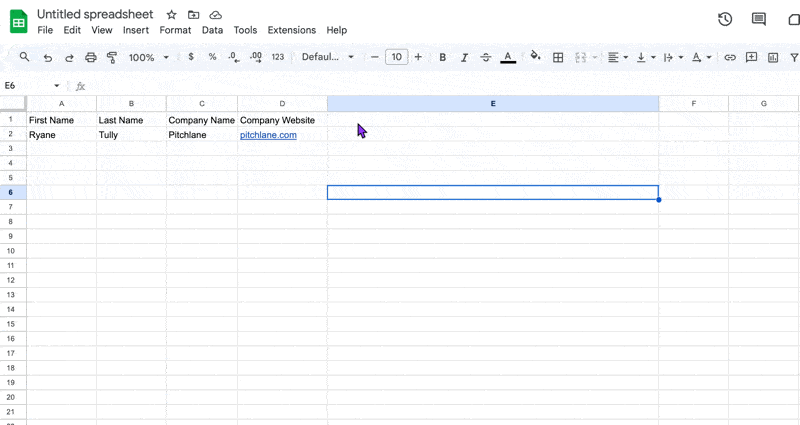This screenshot has height=425, width=800.
Task: Open the comments panel icon
Action: point(759,19)
